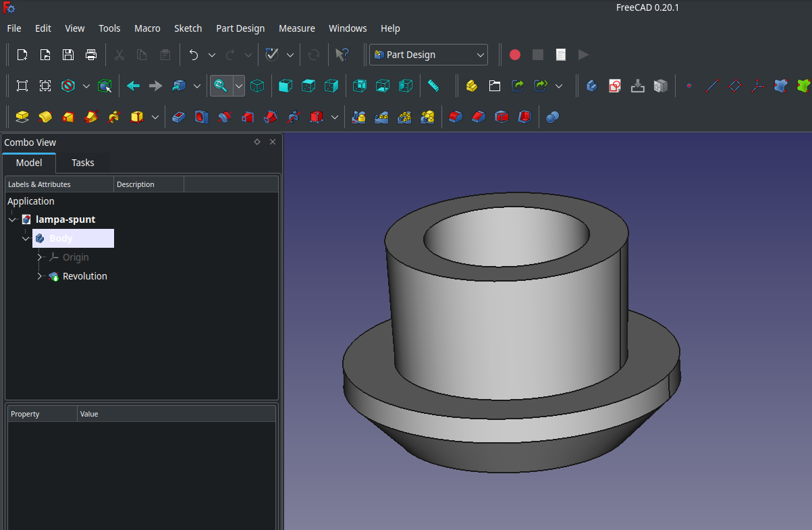Select the Measure distance ruler tool
Image resolution: width=812 pixels, height=530 pixels.
[x=433, y=86]
